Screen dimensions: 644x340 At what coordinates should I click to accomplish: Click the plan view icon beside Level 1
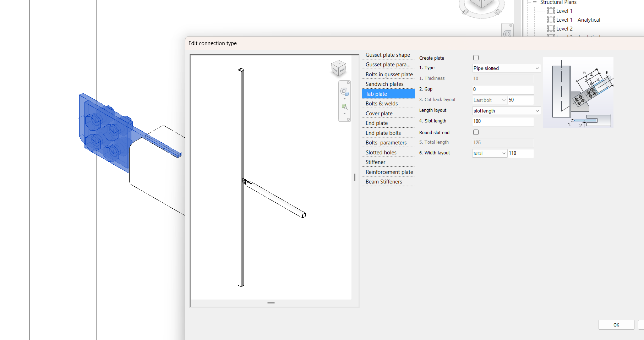click(x=551, y=11)
